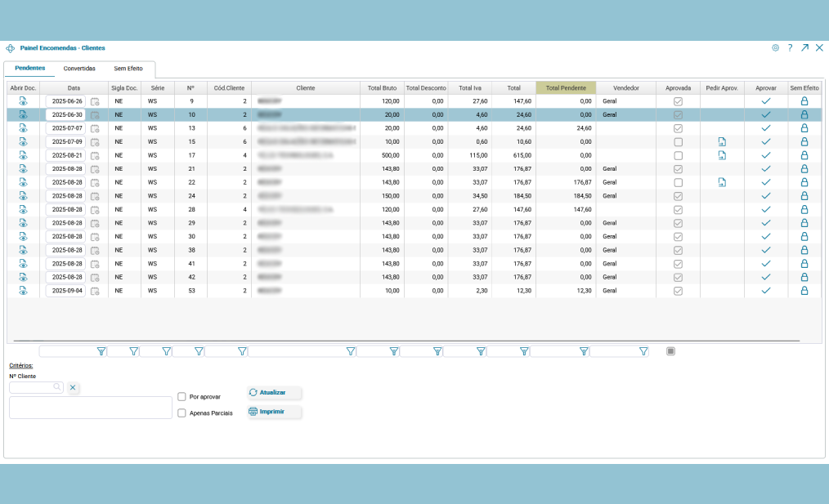Viewport: 829px width, 504px height.
Task: Open document for order number 53
Action: [23, 291]
